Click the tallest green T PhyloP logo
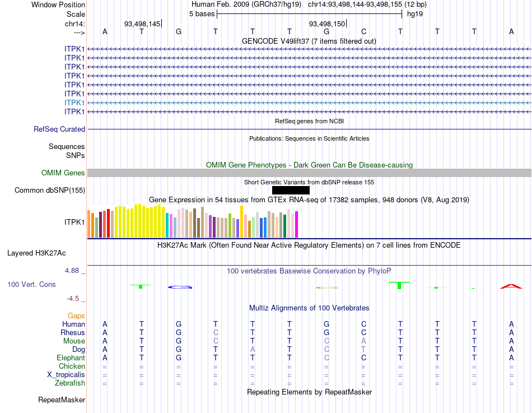 coord(399,285)
